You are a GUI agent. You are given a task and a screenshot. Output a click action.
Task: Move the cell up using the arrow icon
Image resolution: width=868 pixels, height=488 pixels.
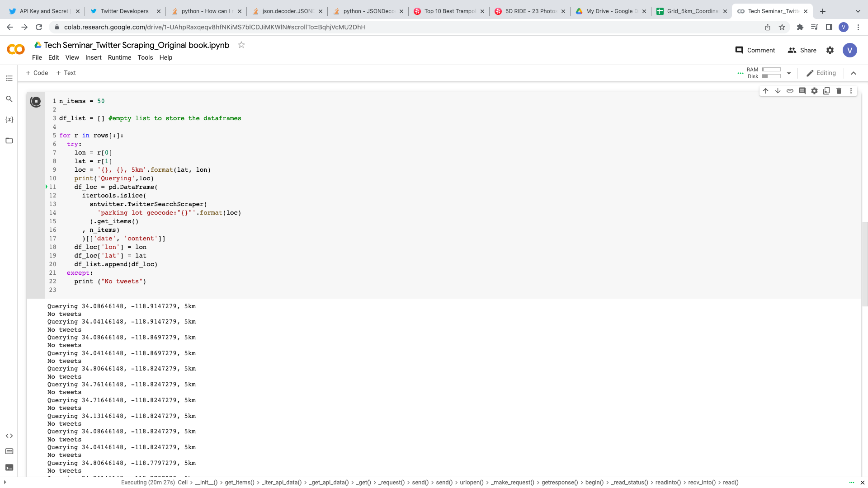765,90
